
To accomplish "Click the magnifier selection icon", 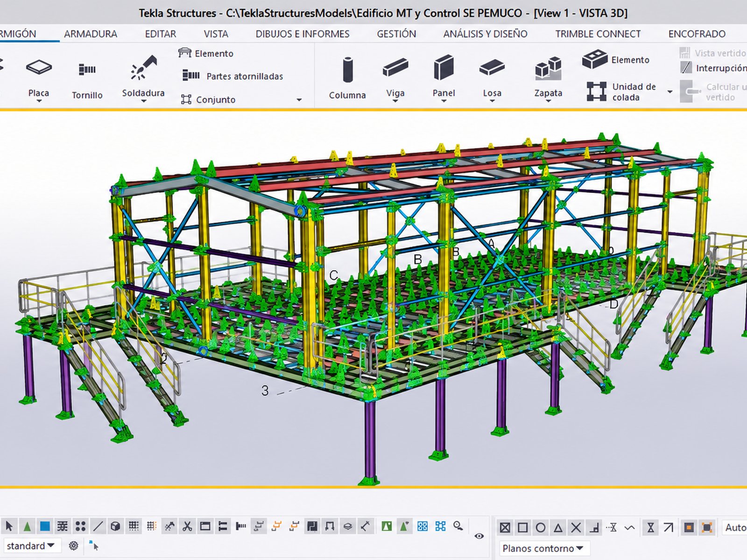I will tap(458, 526).
